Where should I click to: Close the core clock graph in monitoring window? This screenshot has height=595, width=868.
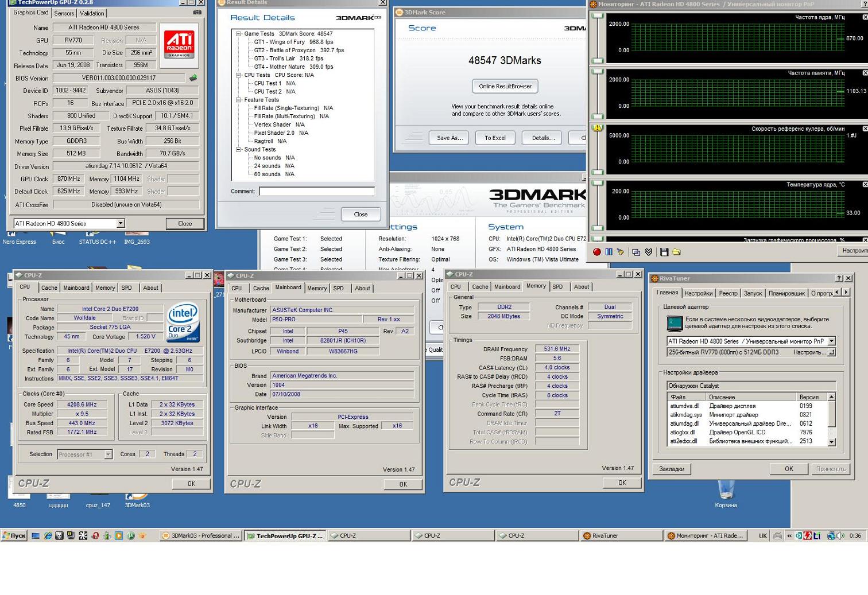865,17
